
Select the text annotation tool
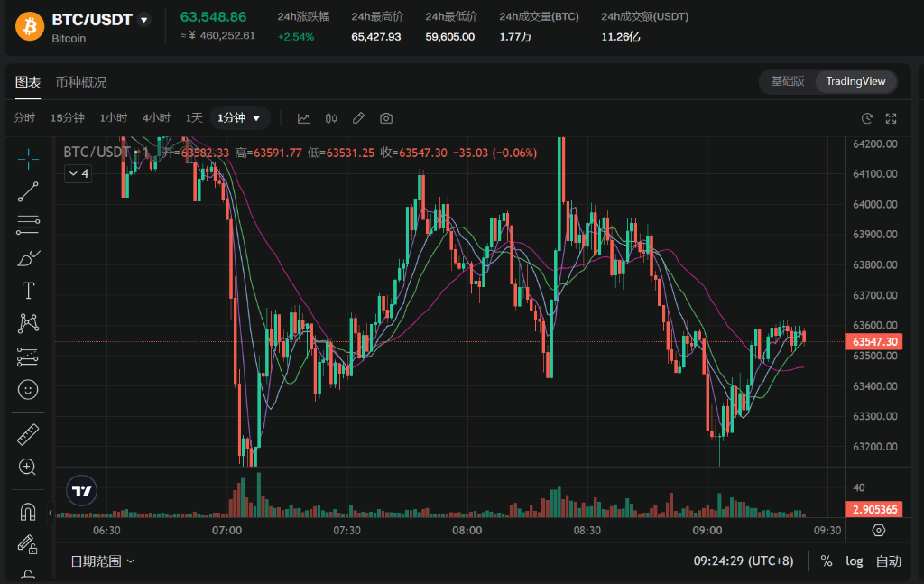(x=28, y=291)
